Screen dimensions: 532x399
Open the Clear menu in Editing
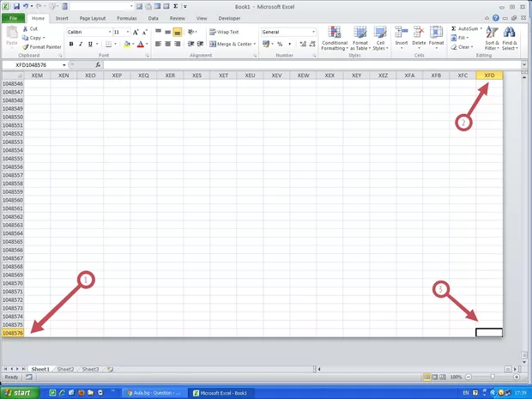point(462,47)
